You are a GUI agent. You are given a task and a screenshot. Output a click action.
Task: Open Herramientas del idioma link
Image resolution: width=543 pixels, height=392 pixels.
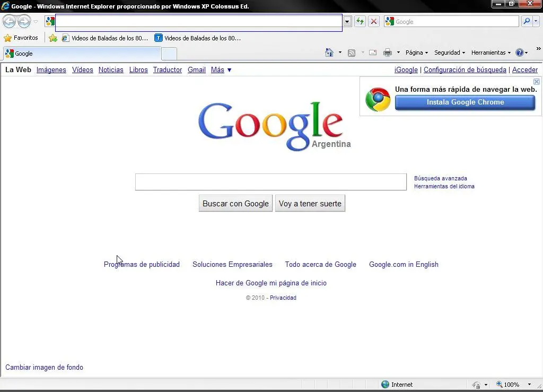444,186
